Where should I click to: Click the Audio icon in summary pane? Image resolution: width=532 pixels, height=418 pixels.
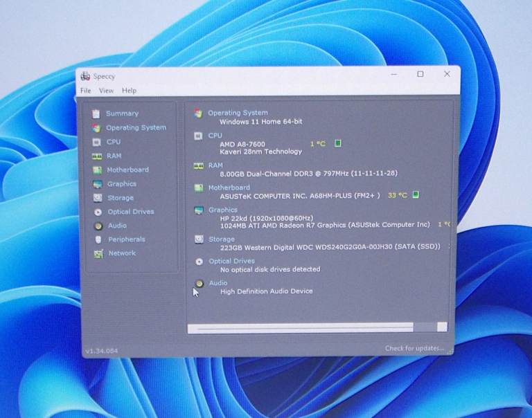pos(199,283)
